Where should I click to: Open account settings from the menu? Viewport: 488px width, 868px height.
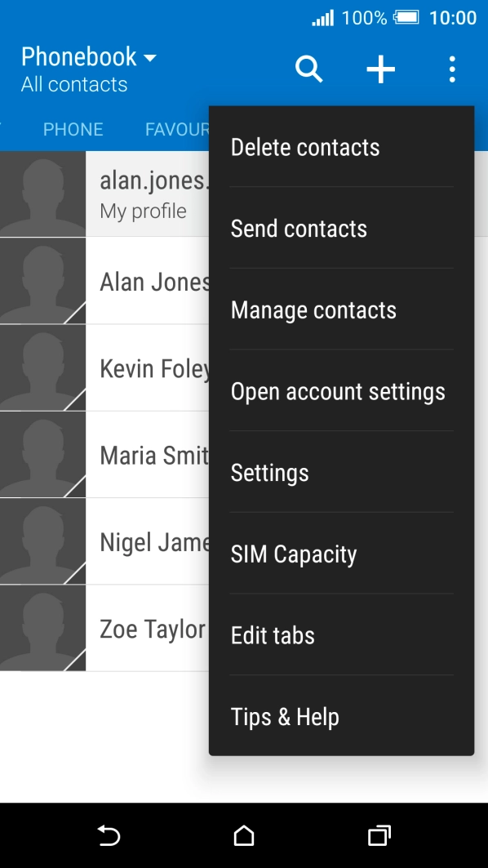pyautogui.click(x=338, y=391)
